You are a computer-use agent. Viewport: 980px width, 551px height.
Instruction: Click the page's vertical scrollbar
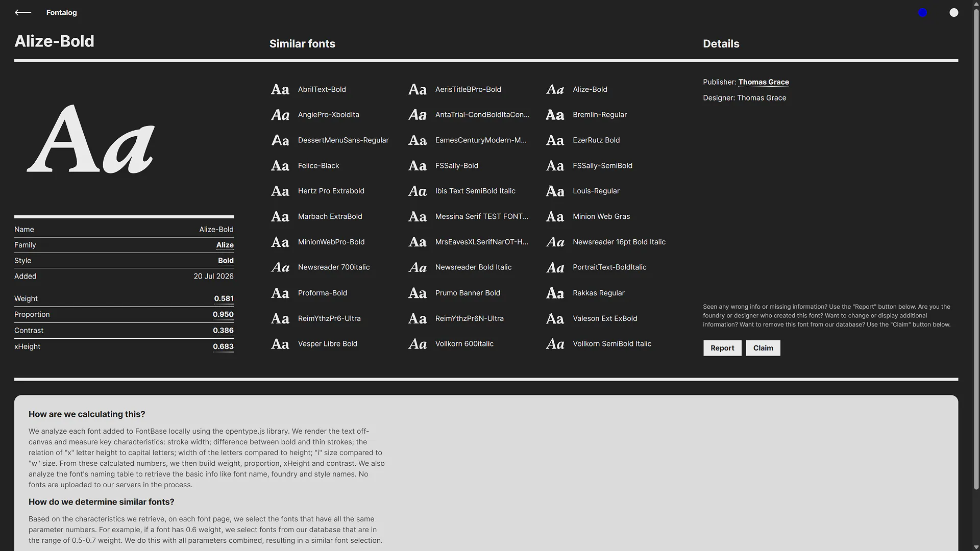976,250
